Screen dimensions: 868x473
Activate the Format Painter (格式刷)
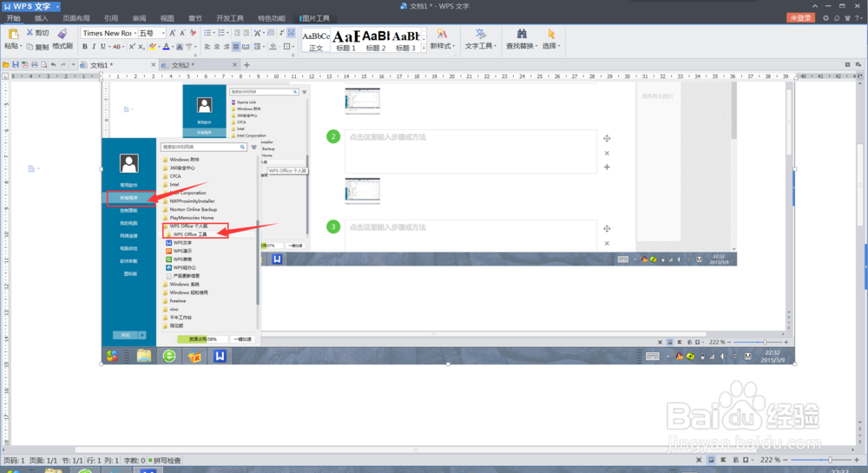(x=62, y=39)
